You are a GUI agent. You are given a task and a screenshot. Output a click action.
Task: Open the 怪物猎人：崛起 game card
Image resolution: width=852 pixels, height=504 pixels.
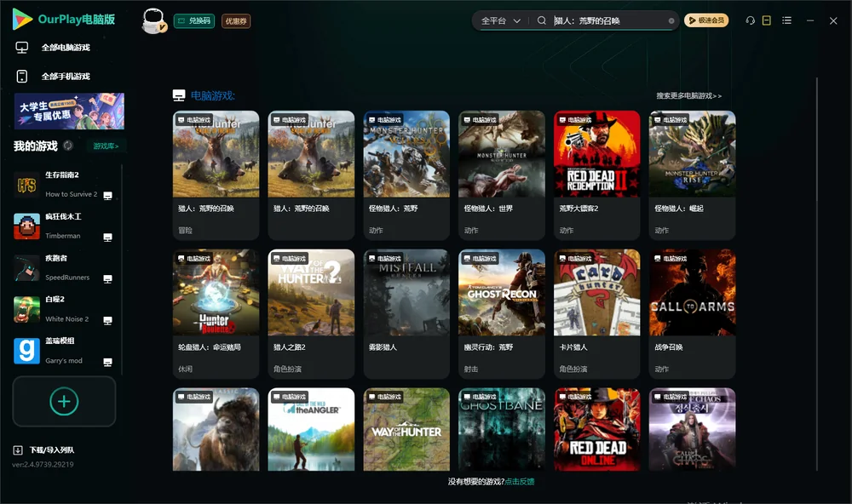click(692, 175)
